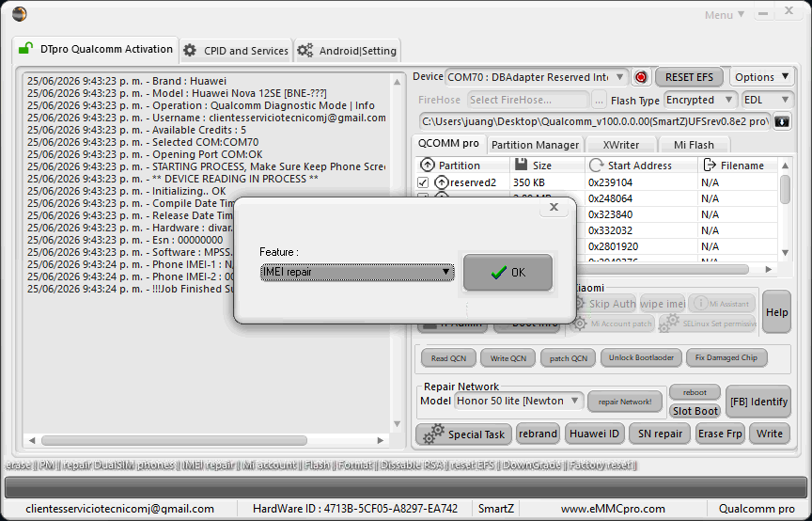Image resolution: width=812 pixels, height=521 pixels.
Task: Expand the Options dropdown
Action: [x=761, y=77]
